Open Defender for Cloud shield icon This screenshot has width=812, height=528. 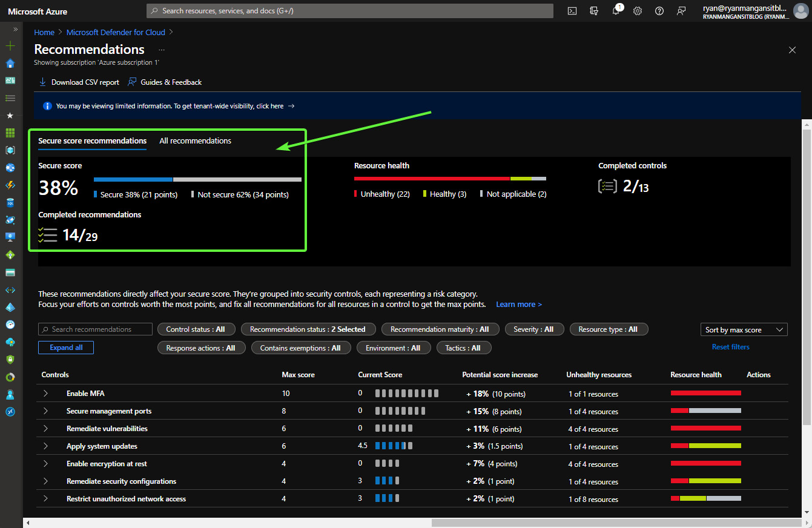click(10, 360)
